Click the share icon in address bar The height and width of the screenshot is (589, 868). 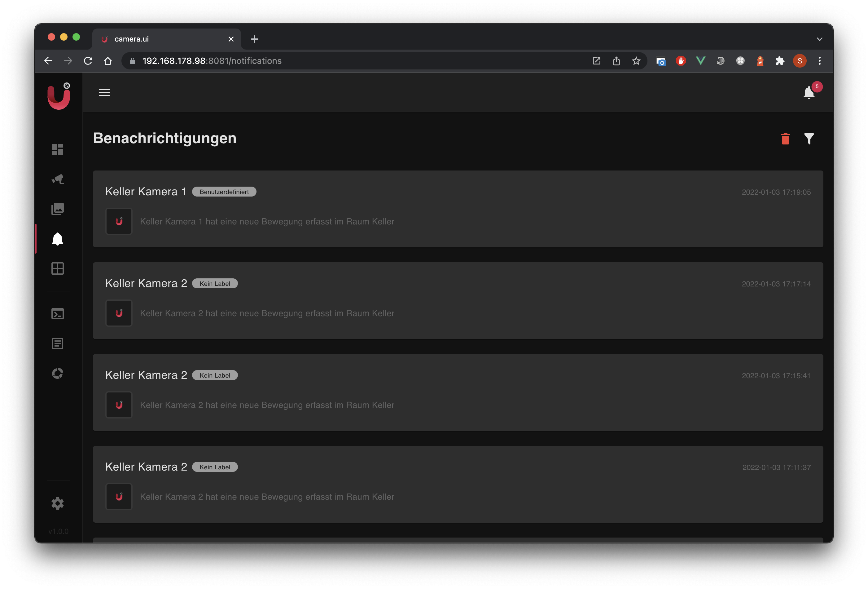click(616, 60)
